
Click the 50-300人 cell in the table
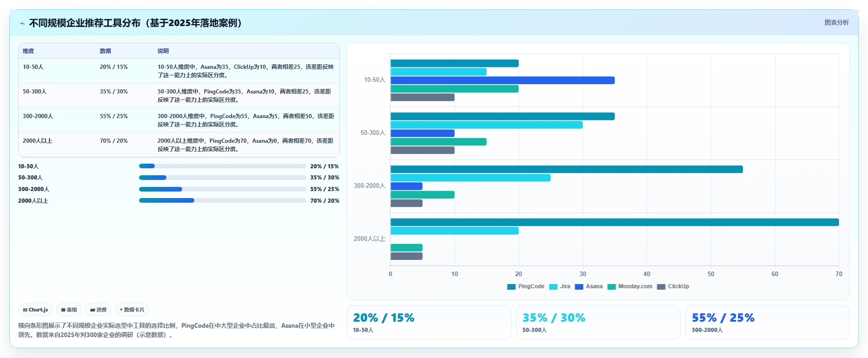coord(35,92)
